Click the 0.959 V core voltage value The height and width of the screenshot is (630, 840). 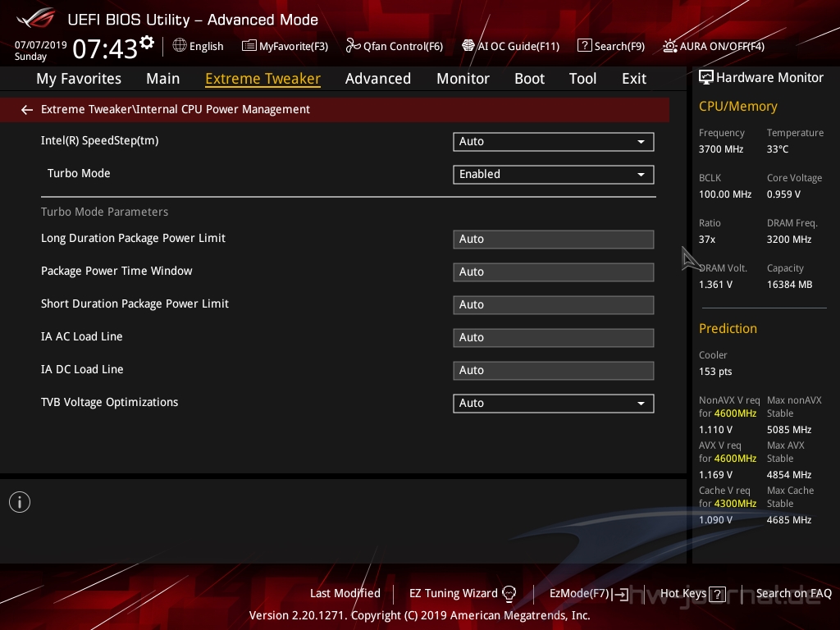point(783,194)
